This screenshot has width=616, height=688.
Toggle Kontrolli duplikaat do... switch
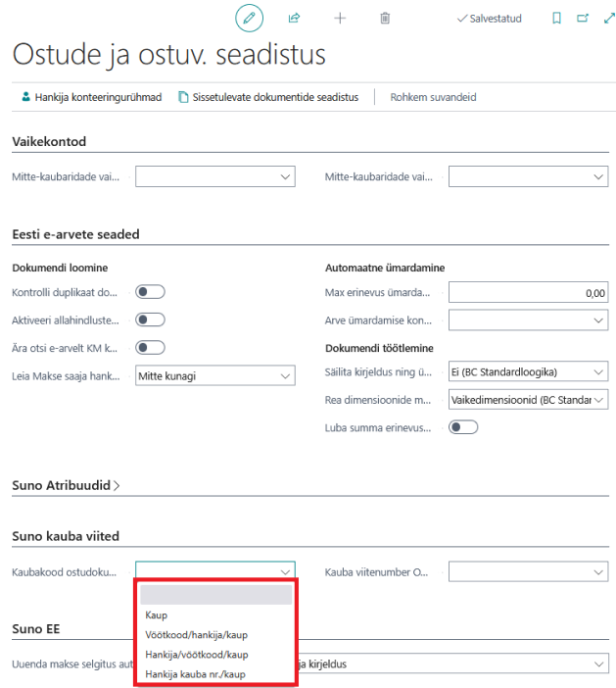pos(150,292)
